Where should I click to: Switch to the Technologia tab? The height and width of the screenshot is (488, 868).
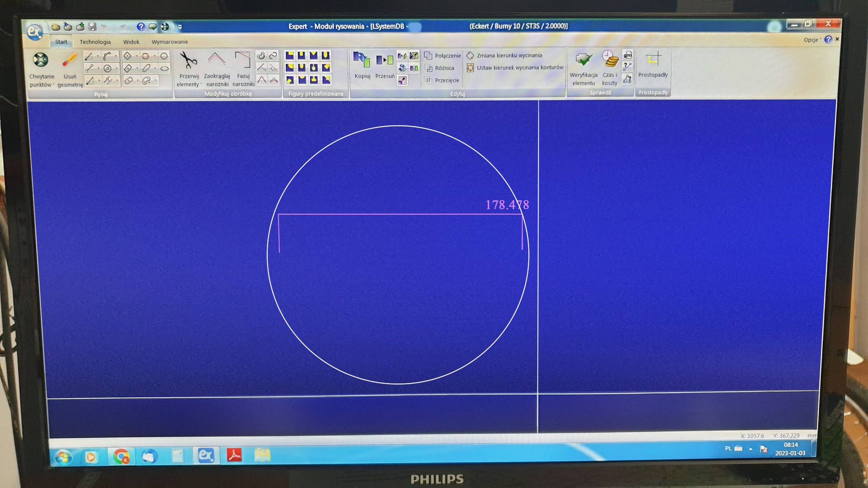[95, 42]
